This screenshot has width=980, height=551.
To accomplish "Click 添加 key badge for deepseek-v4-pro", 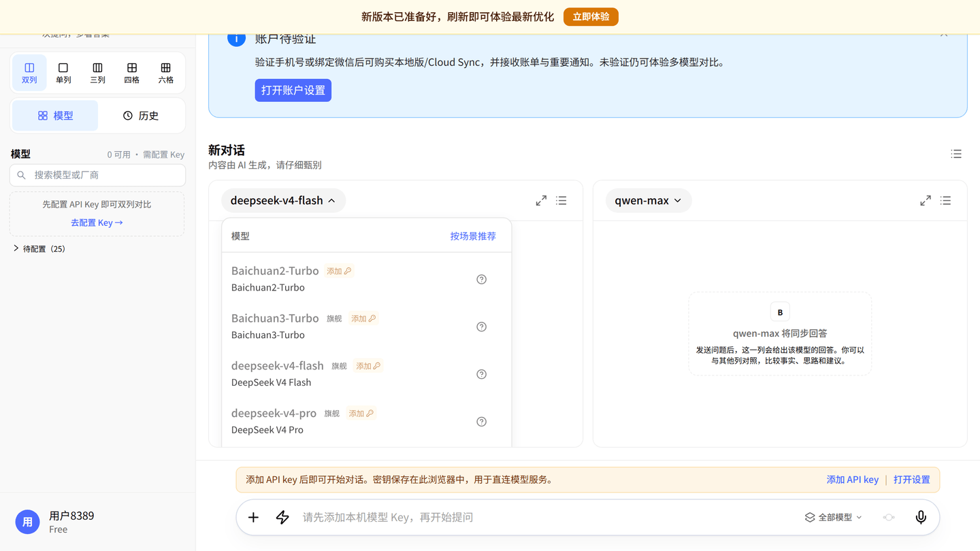I will coord(361,414).
